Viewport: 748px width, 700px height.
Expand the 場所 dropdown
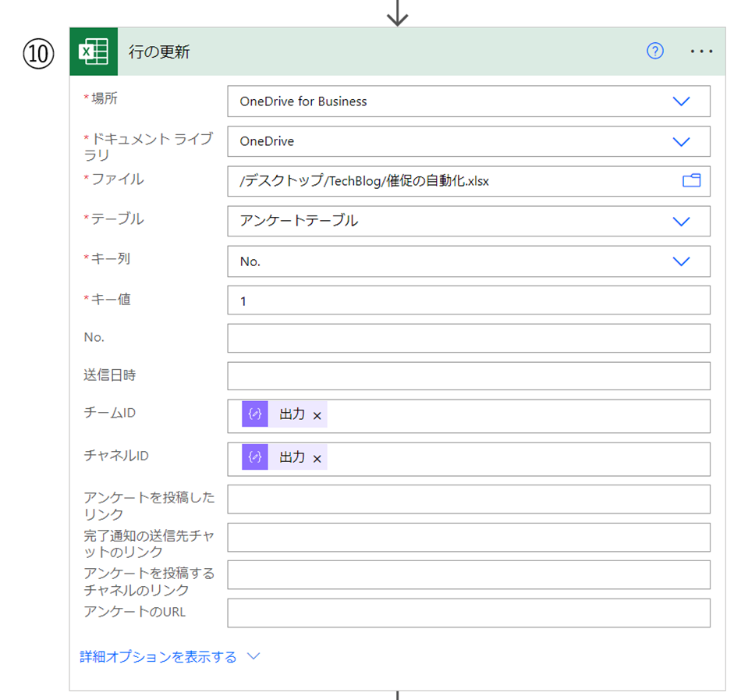[x=681, y=101]
